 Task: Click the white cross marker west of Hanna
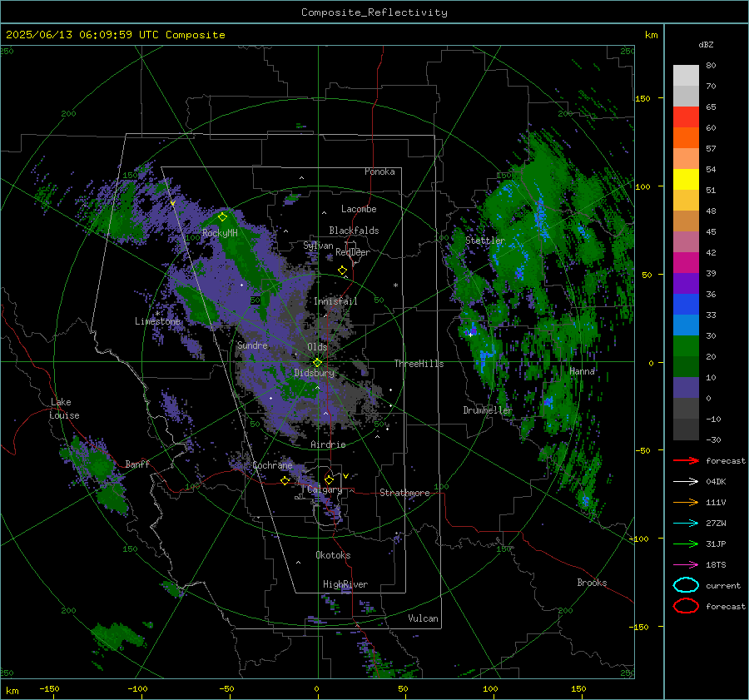(470, 335)
